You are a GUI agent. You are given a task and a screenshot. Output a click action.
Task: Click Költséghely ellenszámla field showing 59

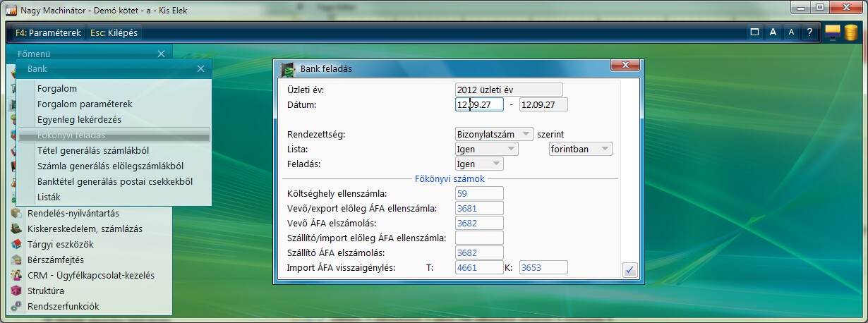[x=479, y=193]
